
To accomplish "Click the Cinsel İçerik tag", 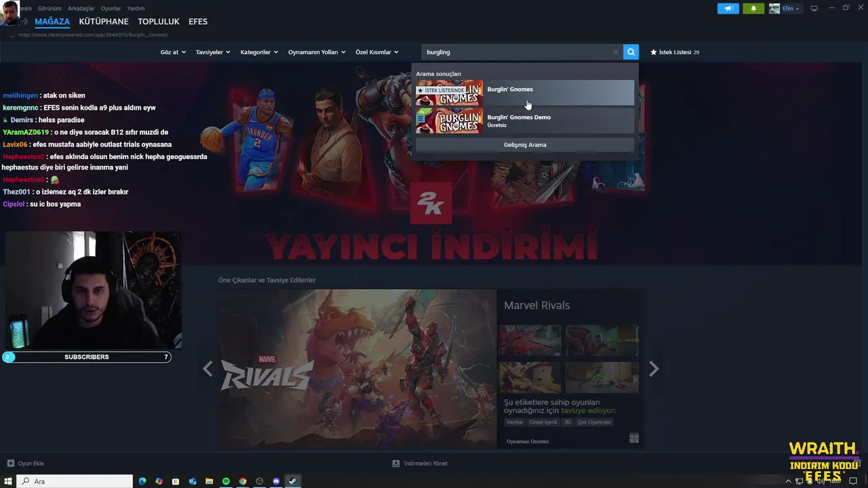I will [543, 422].
